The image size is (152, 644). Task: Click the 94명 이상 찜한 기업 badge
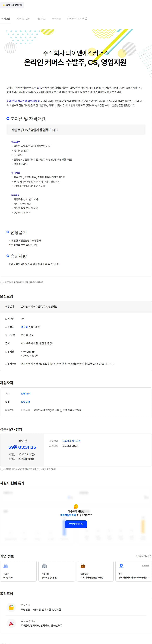pyautogui.click(x=12, y=5)
